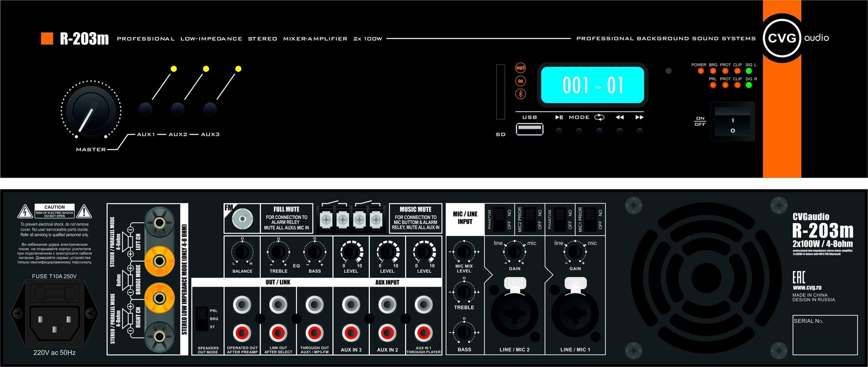Viewport: 868px width, 367px height.
Task: Check the PRL indicator LED
Action: [713, 85]
